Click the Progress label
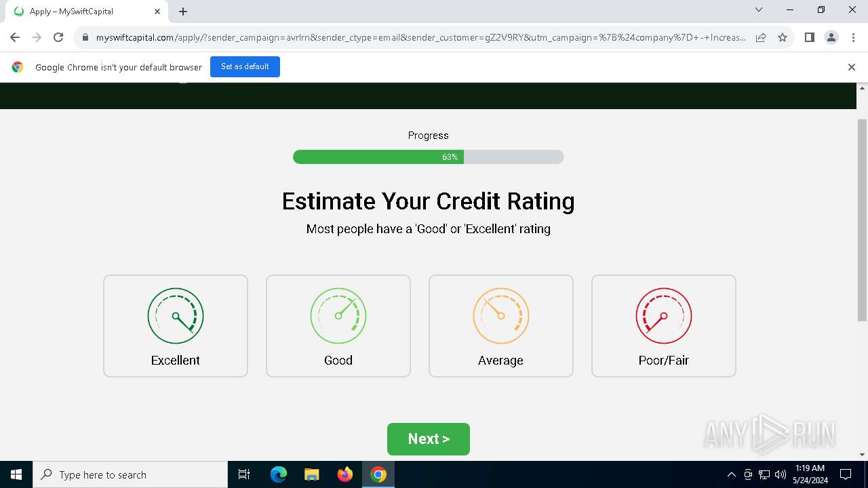 click(x=429, y=136)
